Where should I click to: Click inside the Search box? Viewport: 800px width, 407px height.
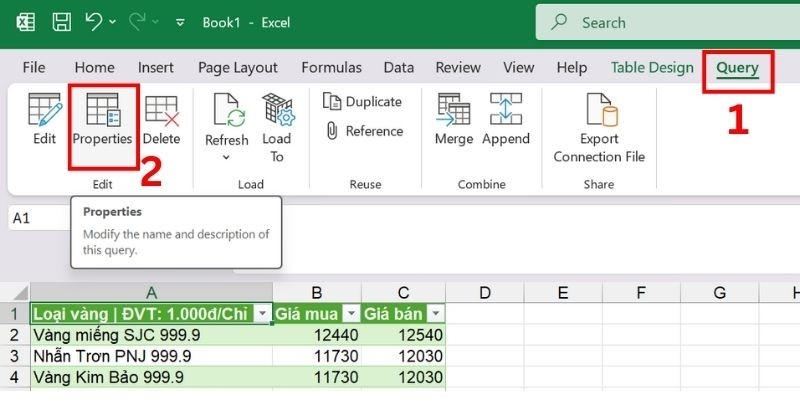[668, 22]
